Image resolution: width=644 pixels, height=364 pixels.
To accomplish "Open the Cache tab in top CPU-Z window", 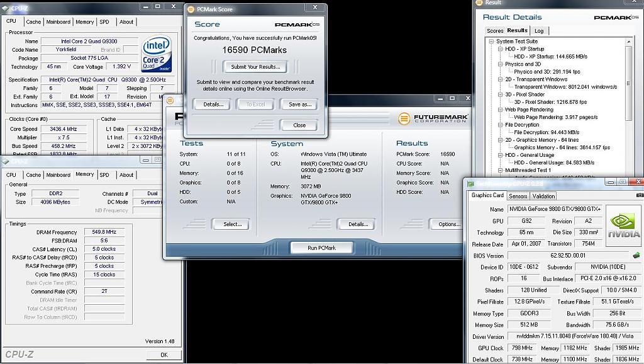I will (x=33, y=22).
